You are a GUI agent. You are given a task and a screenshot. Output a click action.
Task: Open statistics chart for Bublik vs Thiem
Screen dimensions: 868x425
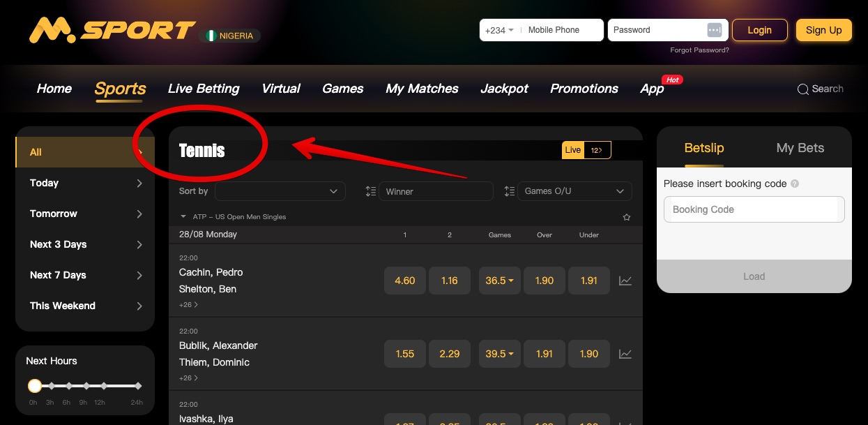point(625,354)
